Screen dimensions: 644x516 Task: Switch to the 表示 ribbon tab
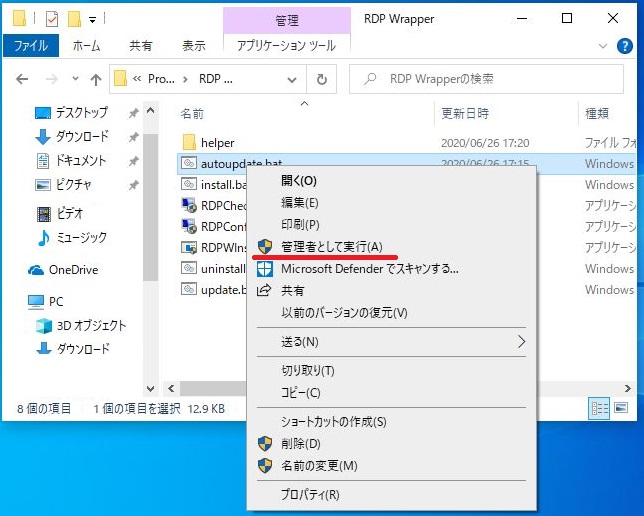click(x=193, y=45)
